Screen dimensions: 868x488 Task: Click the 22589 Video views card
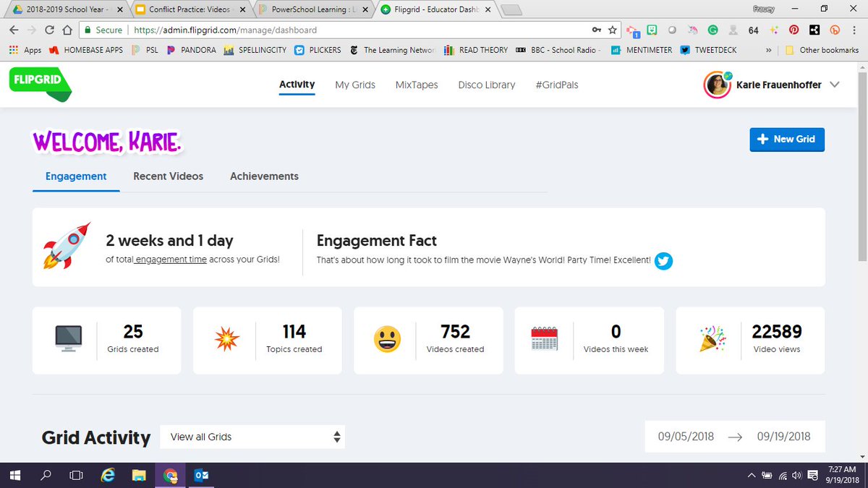point(750,341)
